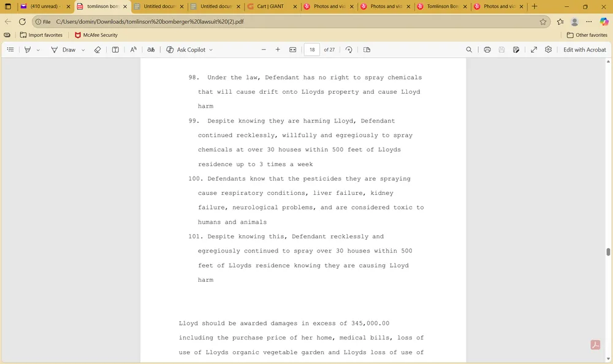
Task: Open find in PDF search
Action: (469, 50)
